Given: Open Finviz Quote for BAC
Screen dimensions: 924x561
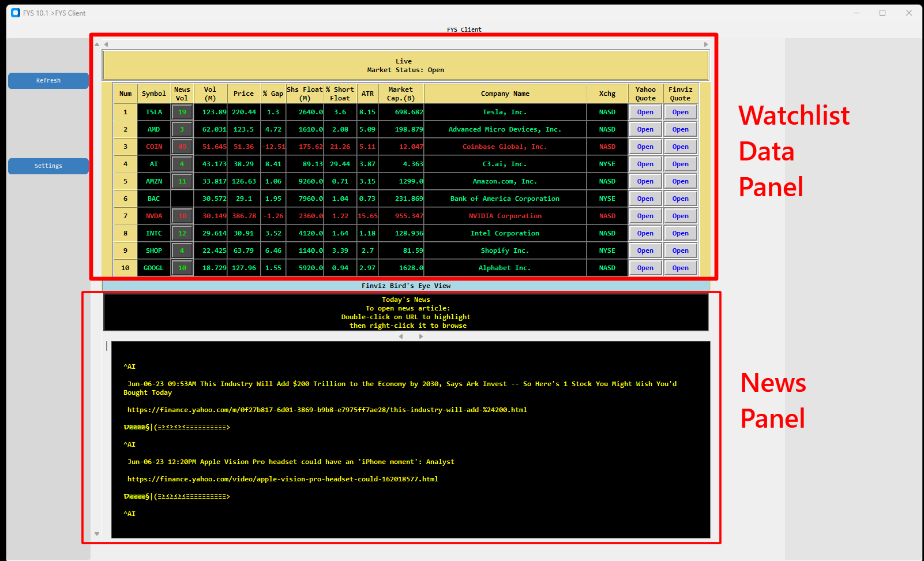Looking at the screenshot, I should coord(681,199).
